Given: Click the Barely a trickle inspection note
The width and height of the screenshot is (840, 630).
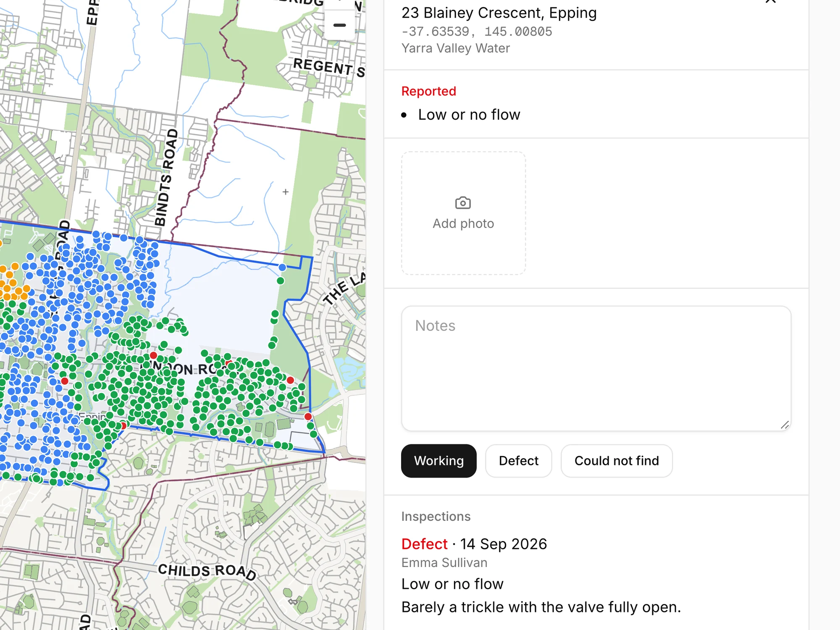Looking at the screenshot, I should point(541,607).
